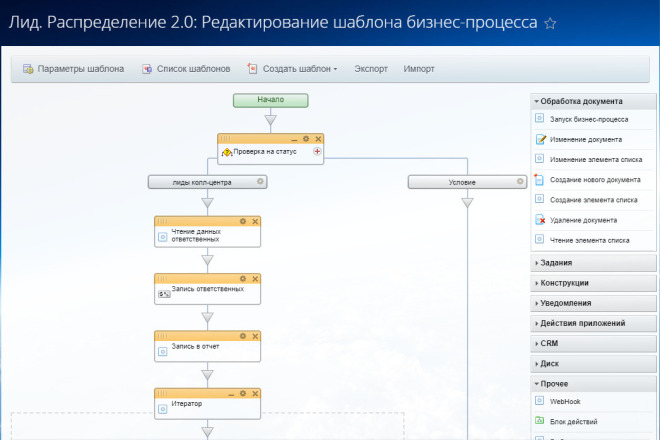Expand the Действия приложений section
Image resolution: width=660 pixels, height=440 pixels.
593,323
